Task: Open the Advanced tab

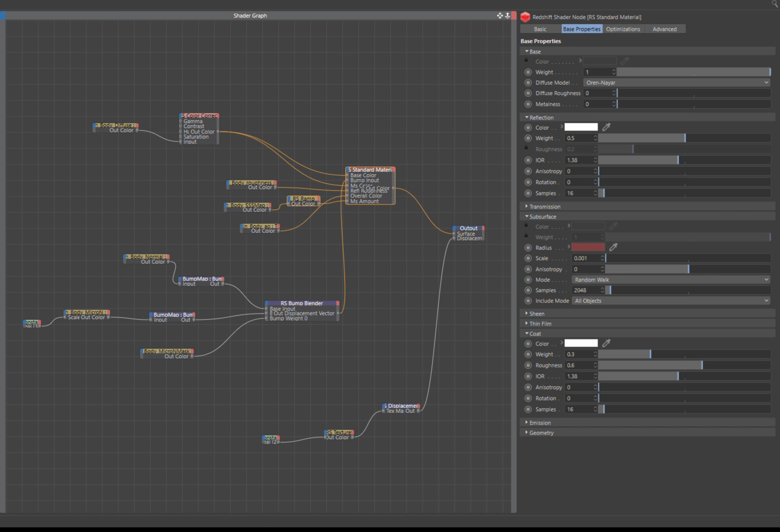Action: click(664, 29)
